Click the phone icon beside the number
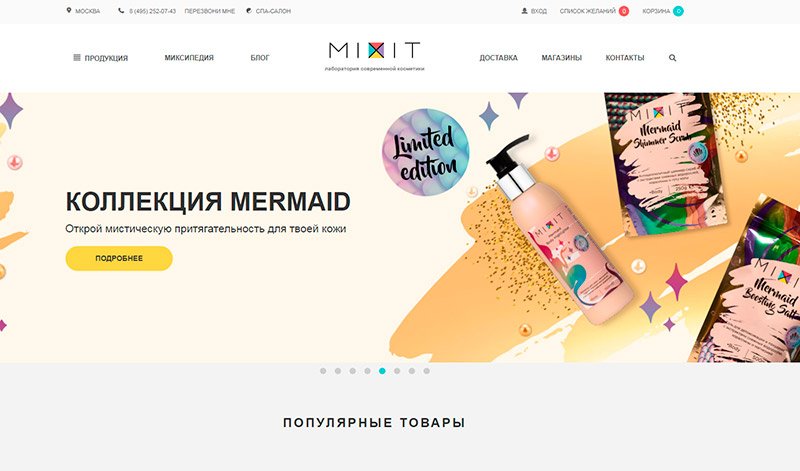 pos(121,10)
